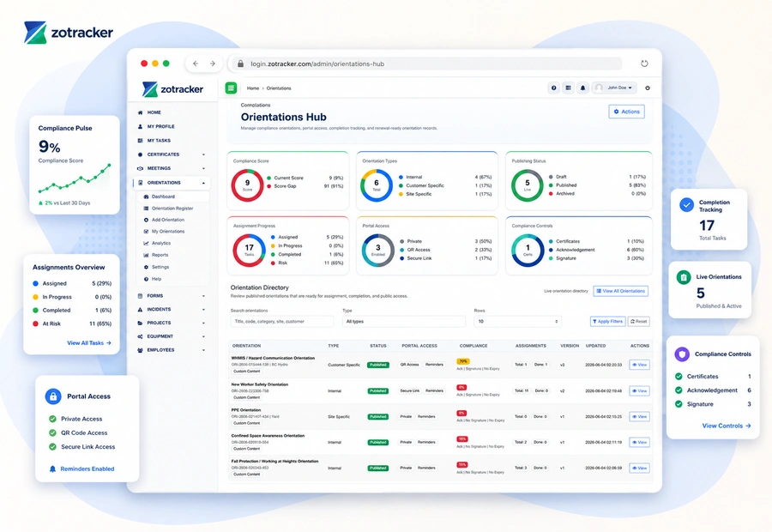Click the Portal Access donut chart
Viewport: 772px width, 532px height.
(x=378, y=250)
